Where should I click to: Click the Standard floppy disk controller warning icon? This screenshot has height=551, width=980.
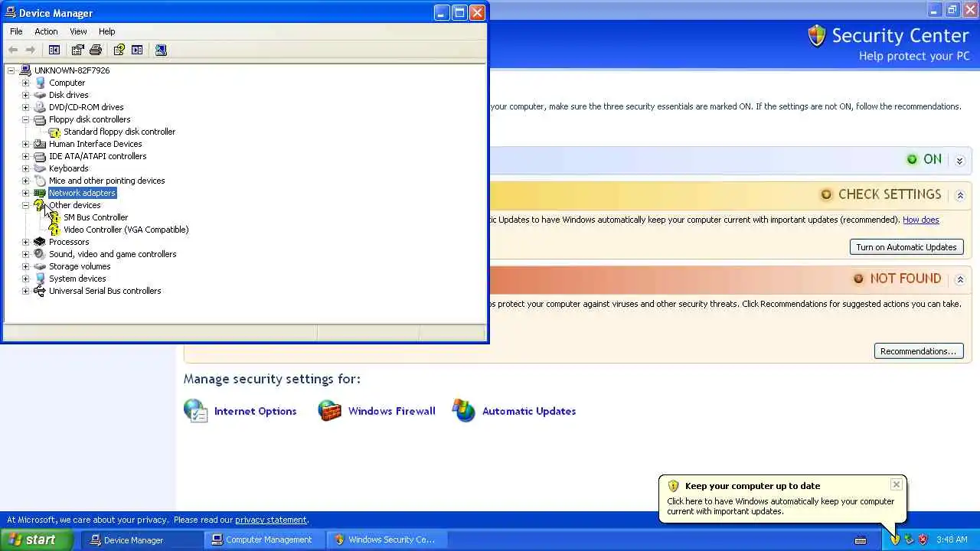[54, 132]
